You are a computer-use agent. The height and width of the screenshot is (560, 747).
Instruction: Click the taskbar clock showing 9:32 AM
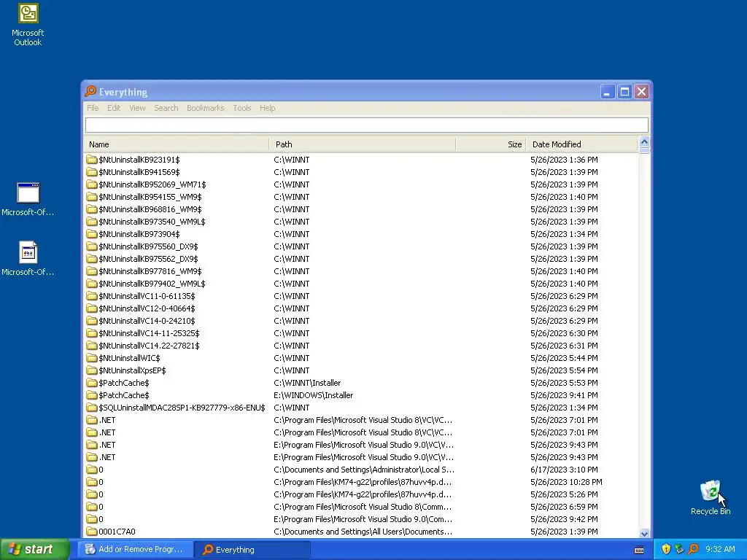click(720, 549)
